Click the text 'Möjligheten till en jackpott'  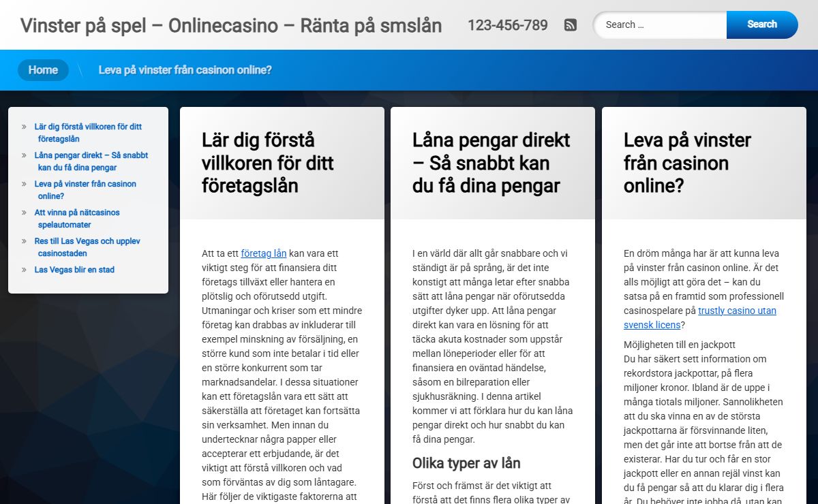(680, 345)
